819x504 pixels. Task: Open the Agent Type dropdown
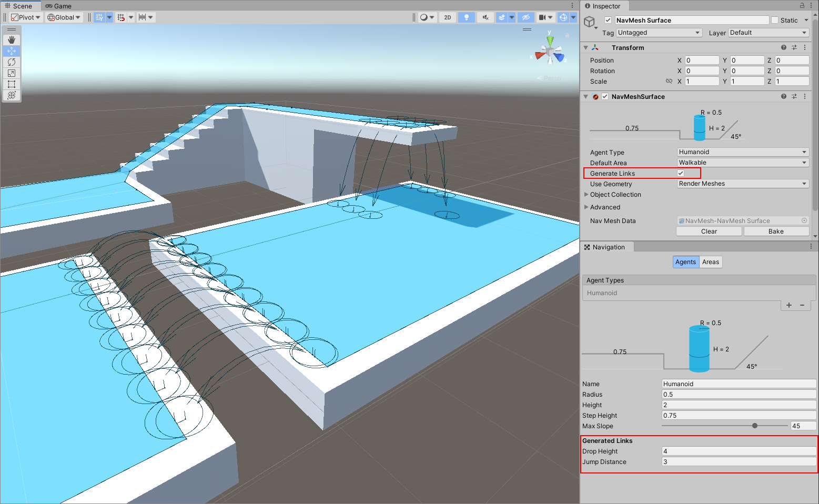(742, 152)
